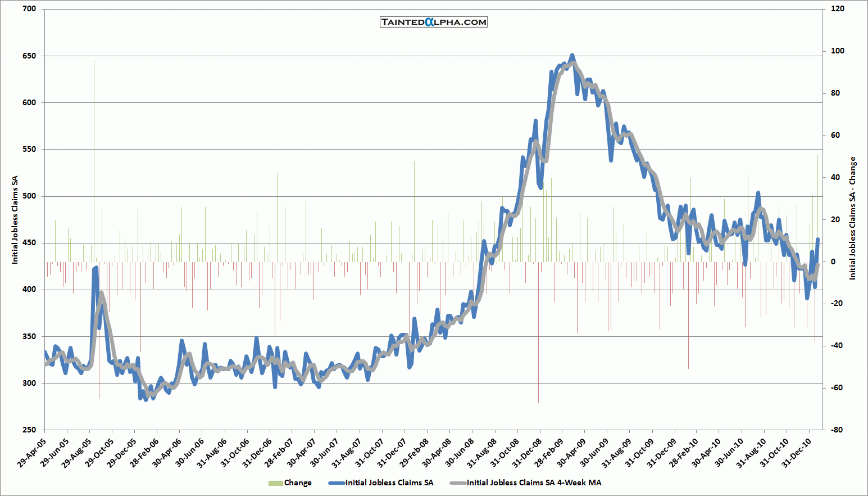Click the 30-Jun-07 x-axis label
The image size is (868, 496).
(322, 453)
